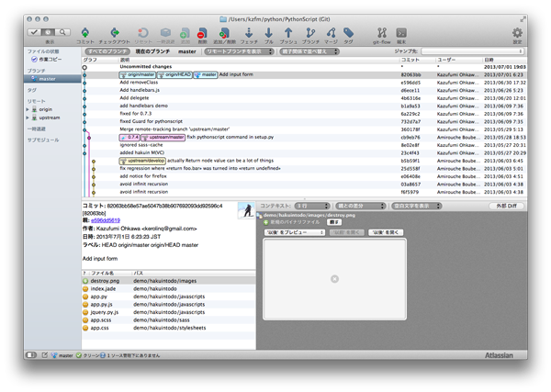Open the preview 'after' dropdown in diff pane
The width and height of the screenshot is (551, 392).
[x=295, y=232]
